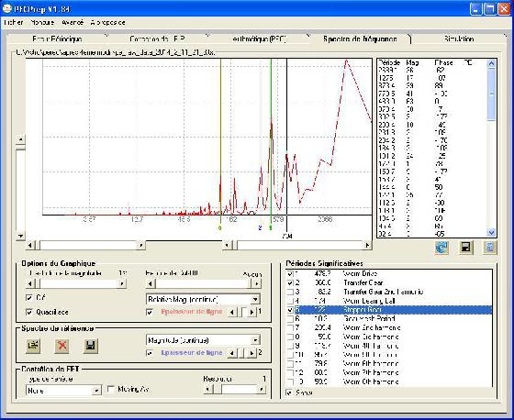Viewport: 514px width, 420px height.
Task: Open the A propos de menu
Action: pyautogui.click(x=108, y=23)
